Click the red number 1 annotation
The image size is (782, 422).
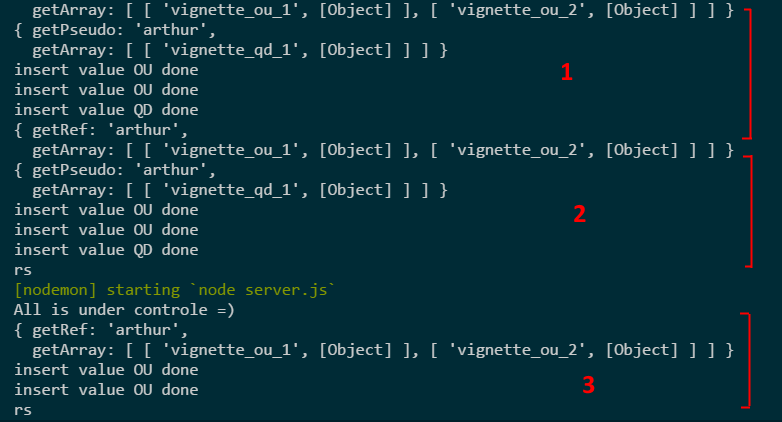(567, 72)
